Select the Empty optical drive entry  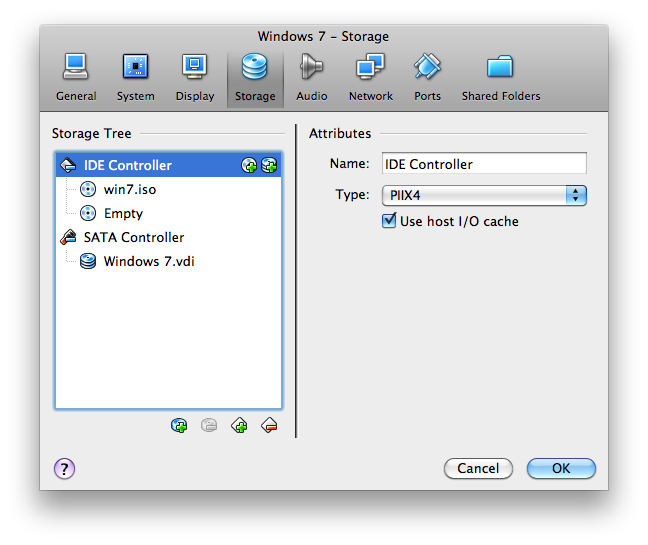[169, 213]
